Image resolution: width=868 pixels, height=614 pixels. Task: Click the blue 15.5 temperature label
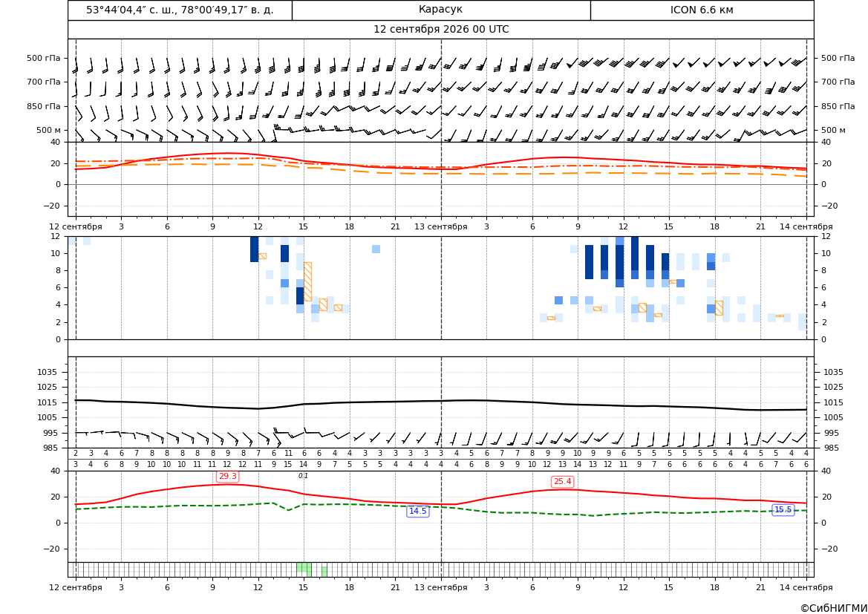783,510
